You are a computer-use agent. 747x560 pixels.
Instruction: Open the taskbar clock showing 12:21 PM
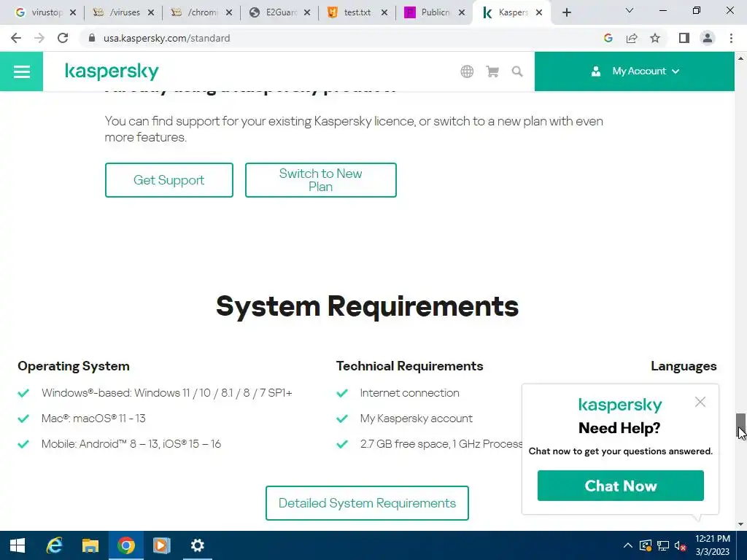click(x=712, y=545)
